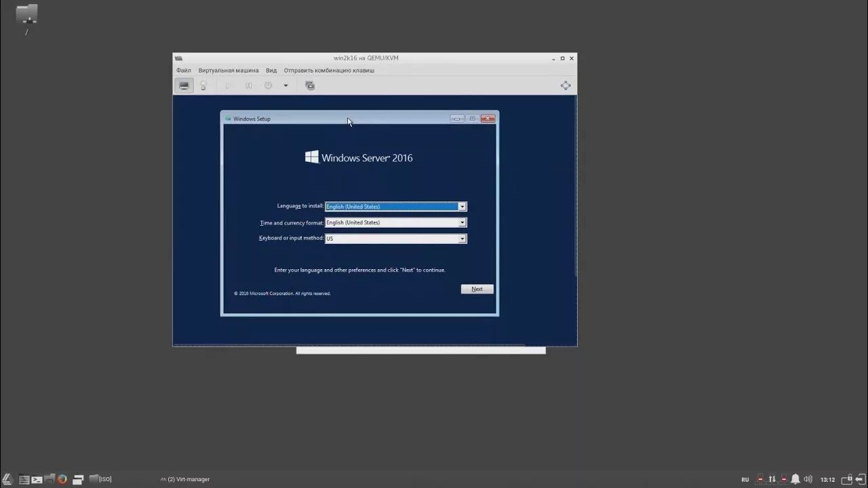
Task: Click the 13:12 clock
Action: [828, 480]
